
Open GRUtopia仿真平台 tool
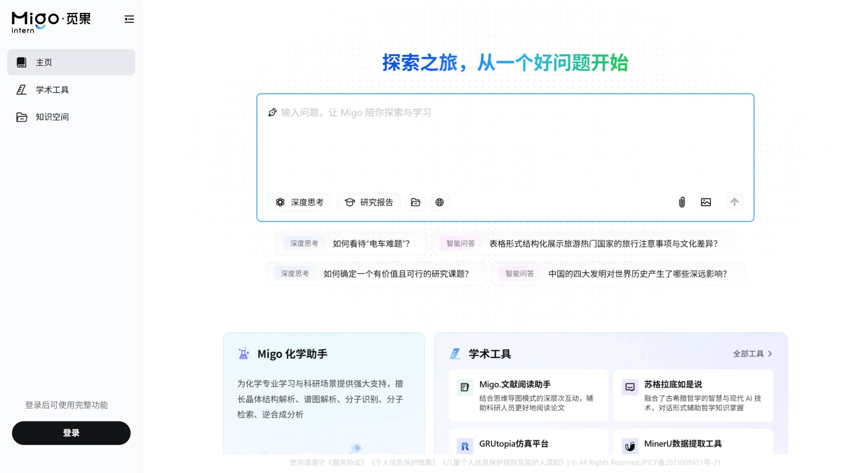tap(528, 442)
